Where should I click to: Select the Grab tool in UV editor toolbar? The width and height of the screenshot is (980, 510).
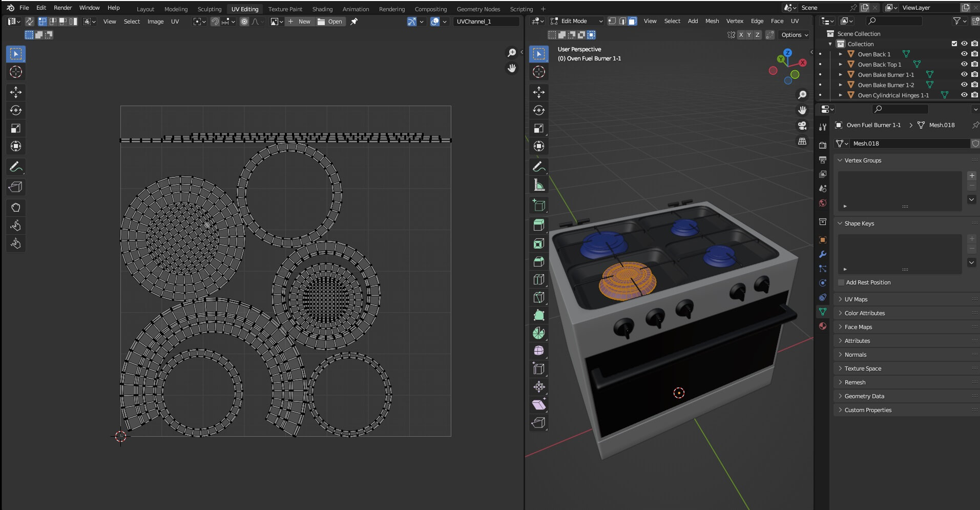[16, 208]
